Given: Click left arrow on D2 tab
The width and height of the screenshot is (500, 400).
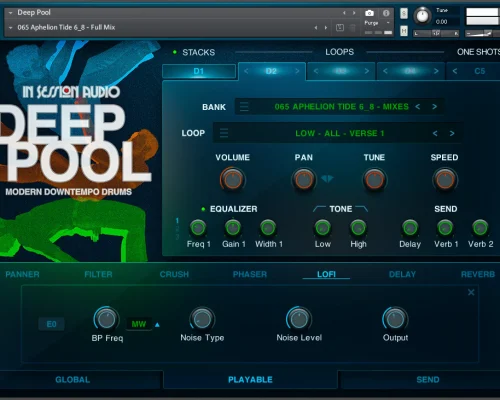Looking at the screenshot, I should tap(246, 71).
